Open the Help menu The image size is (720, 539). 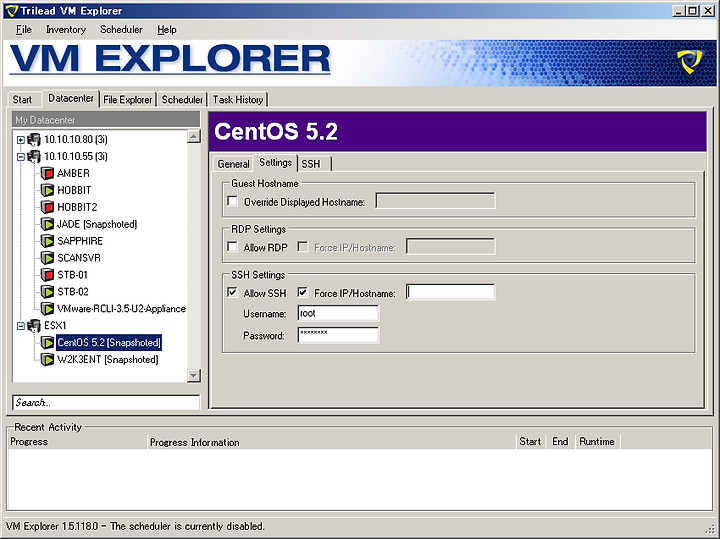pos(167,30)
